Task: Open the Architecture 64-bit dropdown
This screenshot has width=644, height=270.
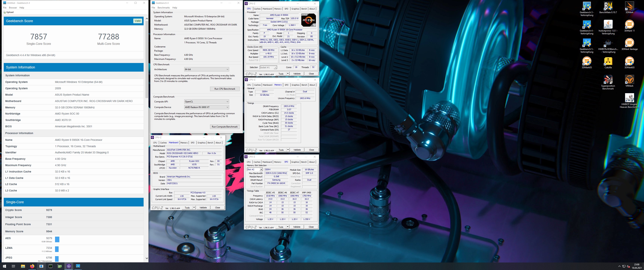Action: (206, 69)
